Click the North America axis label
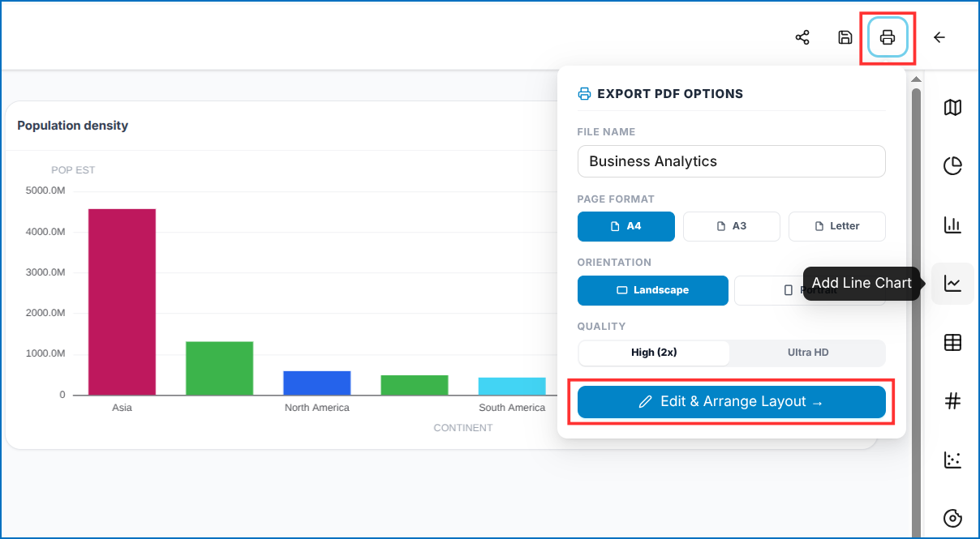Image resolution: width=980 pixels, height=539 pixels. (x=317, y=408)
